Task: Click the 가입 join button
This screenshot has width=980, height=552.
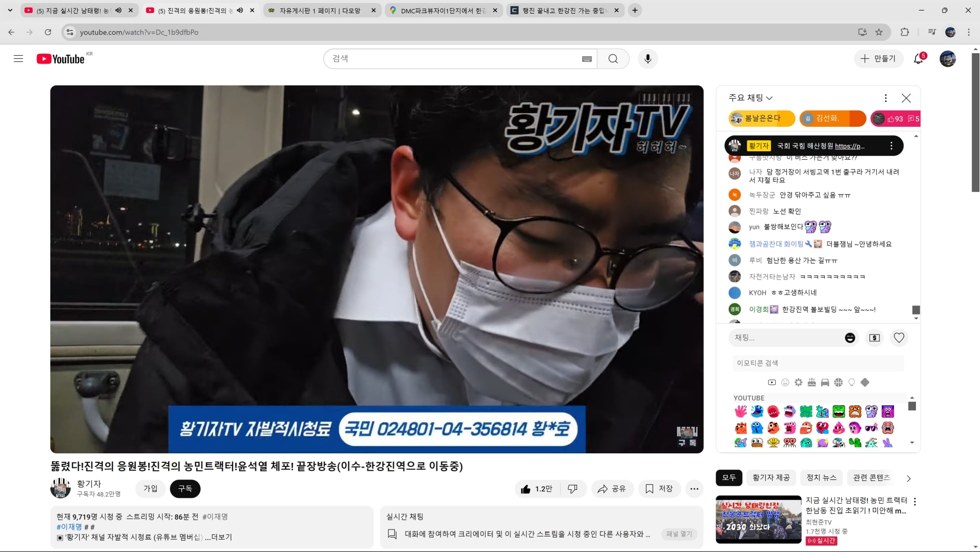Action: 151,488
